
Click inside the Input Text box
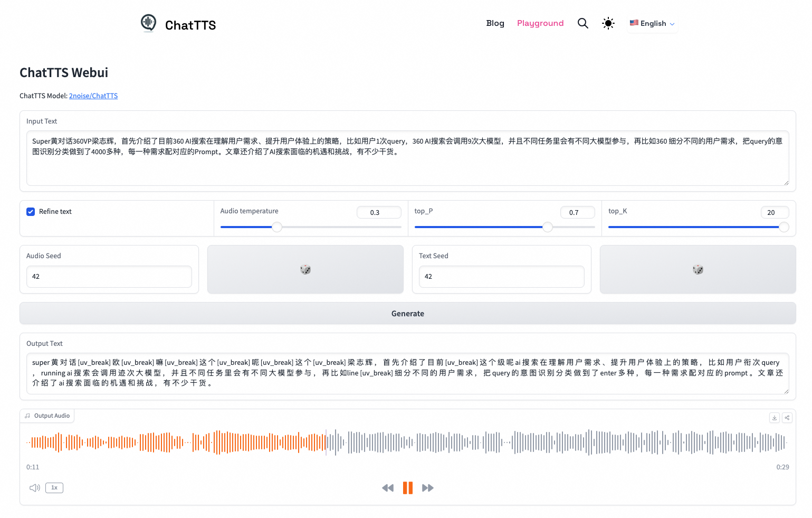tap(408, 158)
